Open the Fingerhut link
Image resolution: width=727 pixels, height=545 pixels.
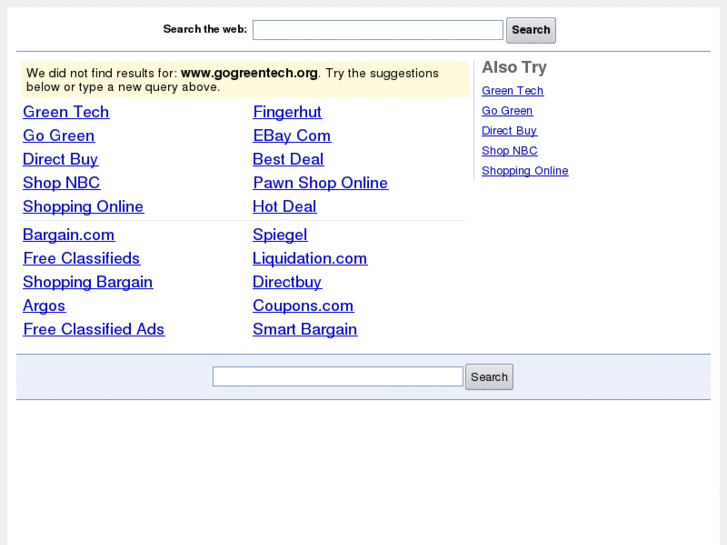tap(287, 112)
